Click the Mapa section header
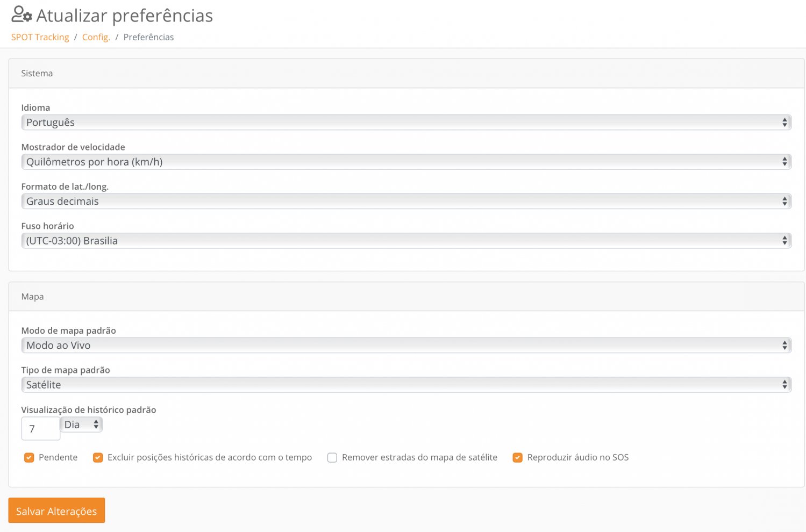The width and height of the screenshot is (806, 532). pos(32,297)
